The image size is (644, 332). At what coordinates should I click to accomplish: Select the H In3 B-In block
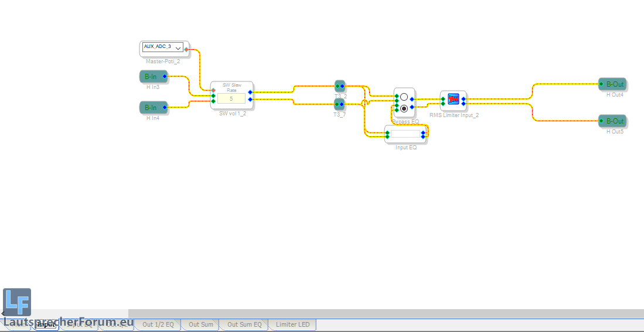click(x=151, y=77)
